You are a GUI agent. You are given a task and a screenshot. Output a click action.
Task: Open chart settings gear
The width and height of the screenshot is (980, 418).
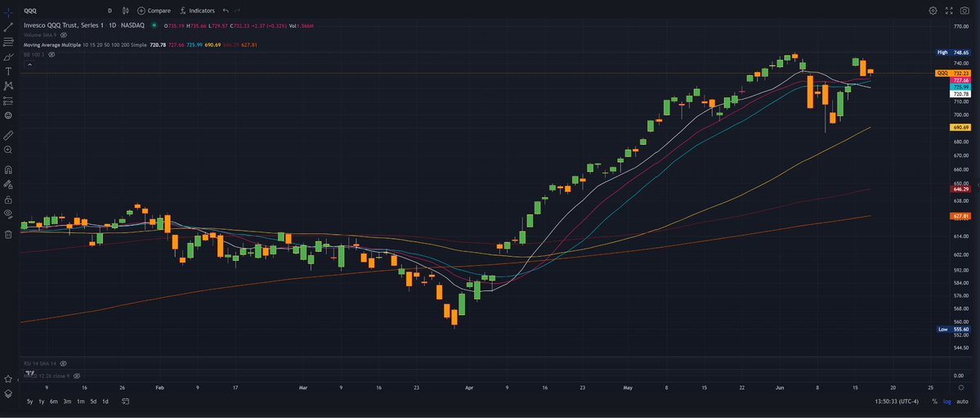[x=933, y=11]
